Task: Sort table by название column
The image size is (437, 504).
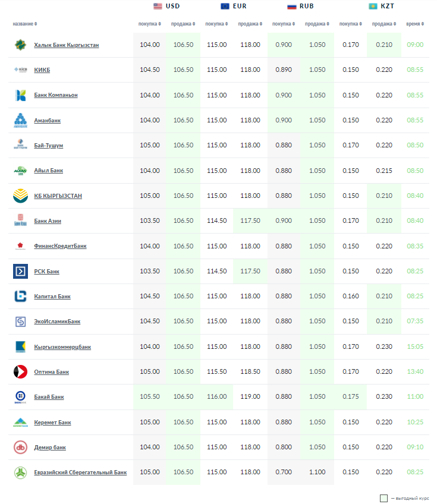Action: click(x=24, y=24)
